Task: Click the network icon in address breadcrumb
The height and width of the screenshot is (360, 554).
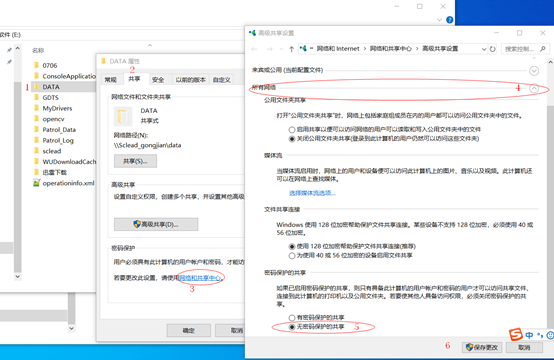Action: pyautogui.click(x=303, y=48)
